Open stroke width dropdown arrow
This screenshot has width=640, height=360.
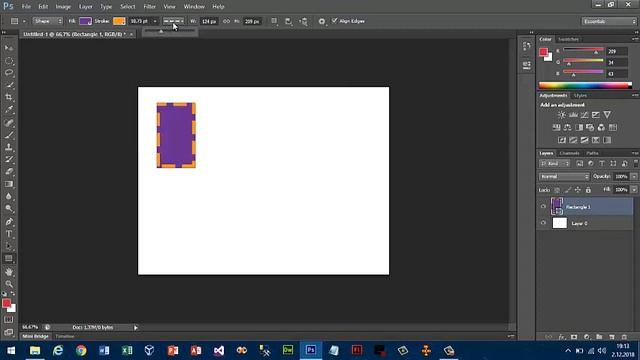(155, 21)
